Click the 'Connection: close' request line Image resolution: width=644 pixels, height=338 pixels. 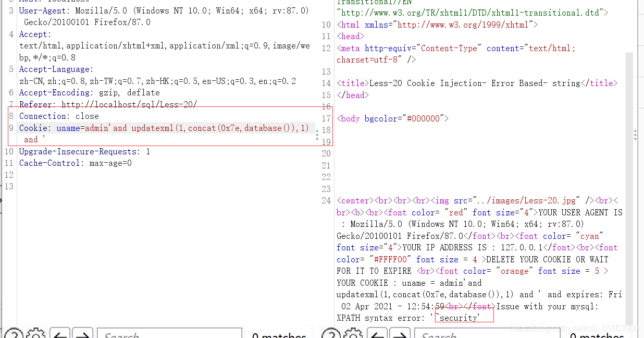coord(59,116)
